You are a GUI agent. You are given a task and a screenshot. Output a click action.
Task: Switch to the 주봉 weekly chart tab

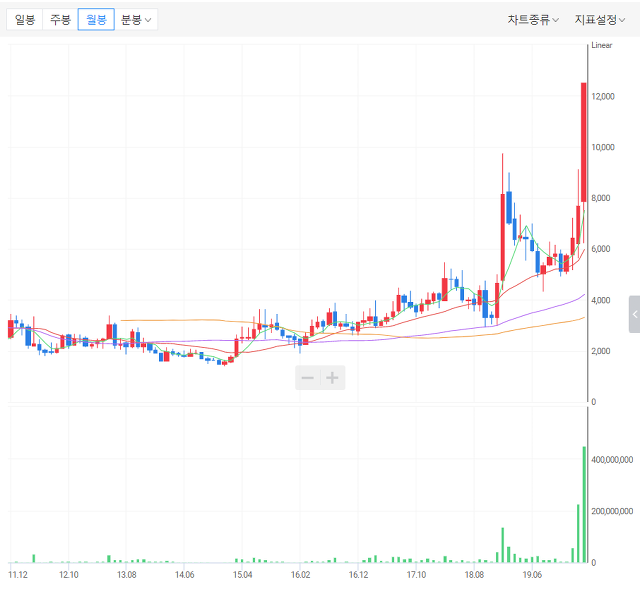tap(60, 20)
